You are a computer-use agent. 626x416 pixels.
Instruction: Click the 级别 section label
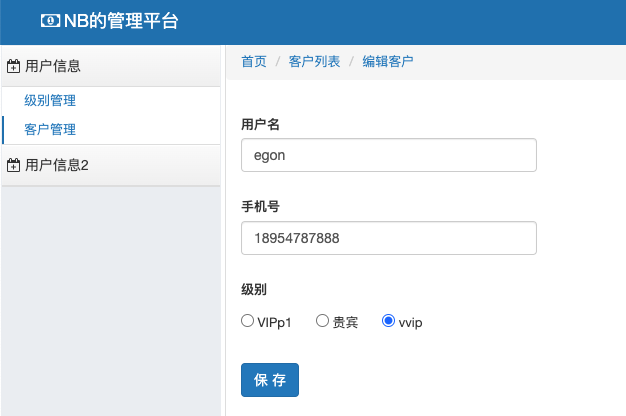tap(254, 289)
